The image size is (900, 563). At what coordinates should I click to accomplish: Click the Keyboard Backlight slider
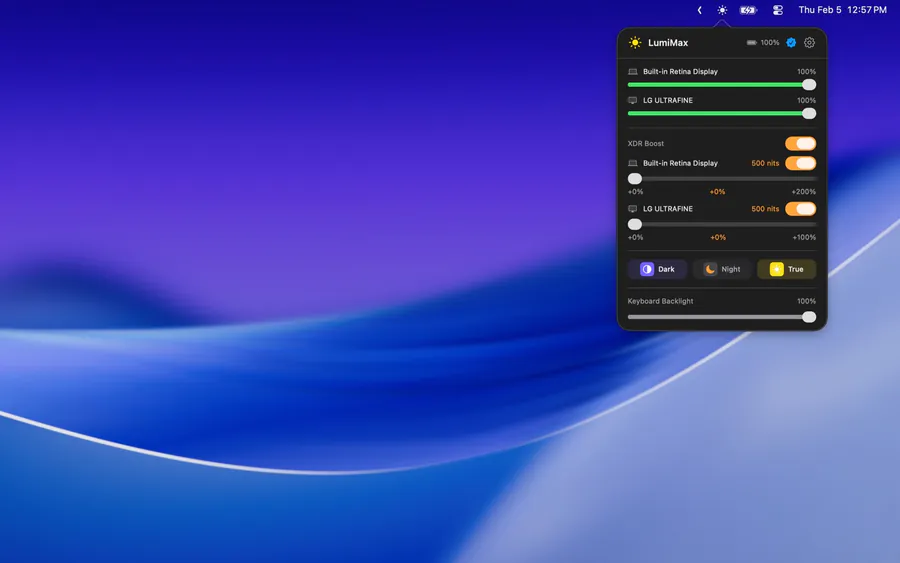point(721,317)
